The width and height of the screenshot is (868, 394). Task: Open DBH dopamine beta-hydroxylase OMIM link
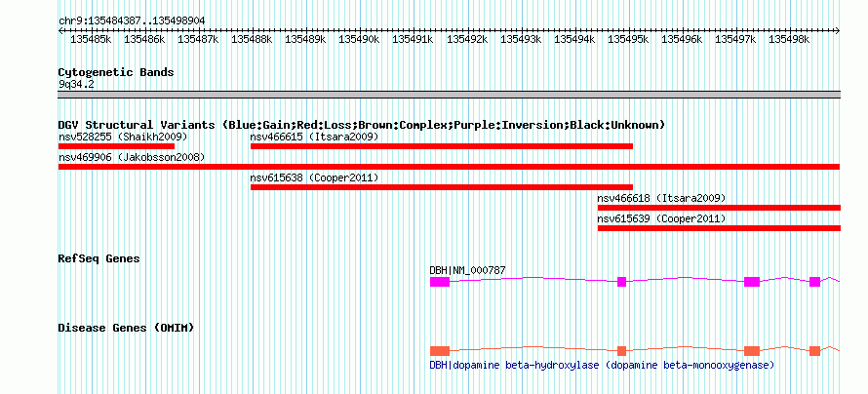click(x=602, y=366)
